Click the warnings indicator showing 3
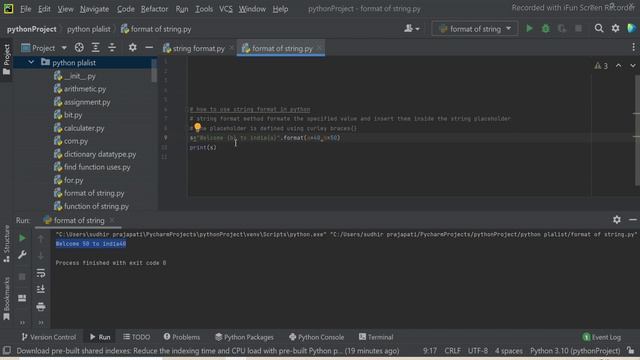Viewport: 640px width, 360px height. pos(601,66)
